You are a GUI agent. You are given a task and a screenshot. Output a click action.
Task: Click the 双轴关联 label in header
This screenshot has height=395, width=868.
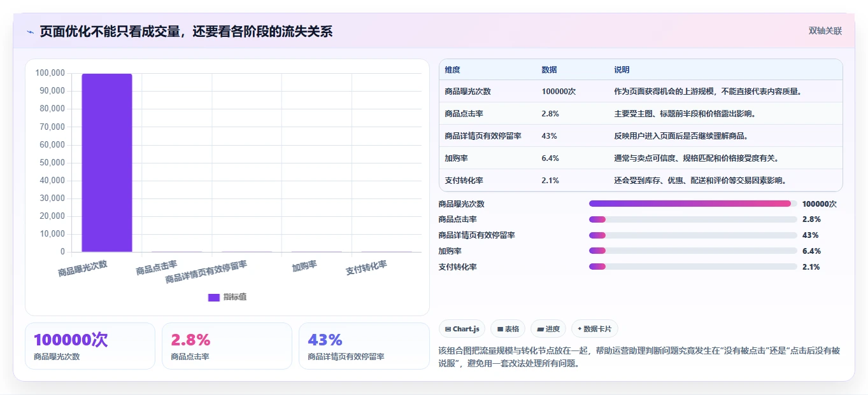(825, 31)
